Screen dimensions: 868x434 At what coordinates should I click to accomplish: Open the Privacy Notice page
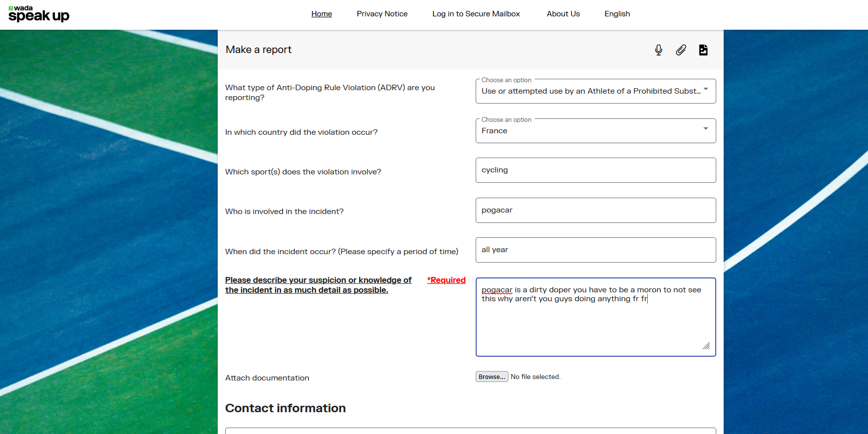(382, 14)
